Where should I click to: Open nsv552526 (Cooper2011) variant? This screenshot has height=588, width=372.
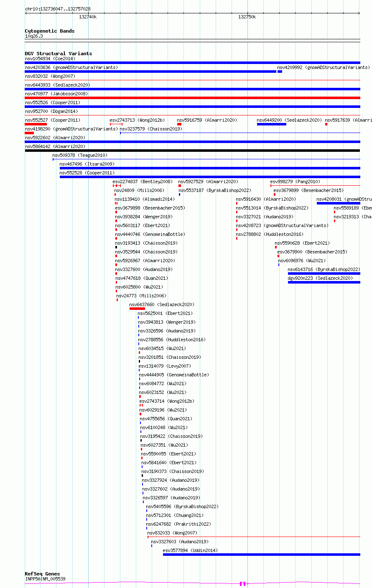point(53,102)
